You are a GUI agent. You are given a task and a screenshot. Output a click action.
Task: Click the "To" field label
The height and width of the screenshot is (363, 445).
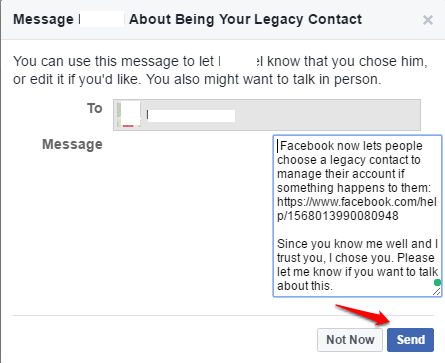pyautogui.click(x=95, y=108)
